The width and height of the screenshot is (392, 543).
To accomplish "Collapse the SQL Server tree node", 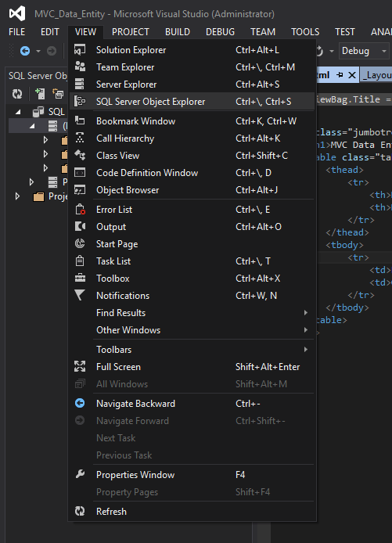I will (18, 112).
